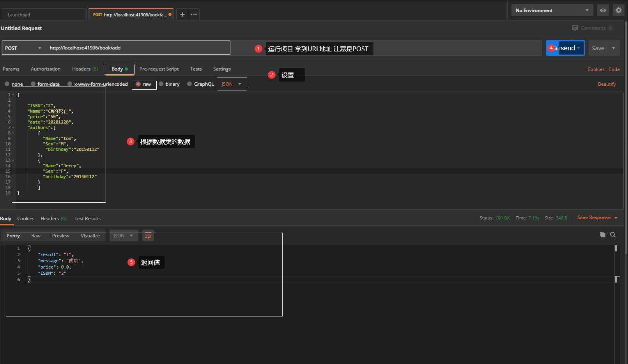Click the Beautify link
The width and height of the screenshot is (628, 364).
[x=607, y=84]
